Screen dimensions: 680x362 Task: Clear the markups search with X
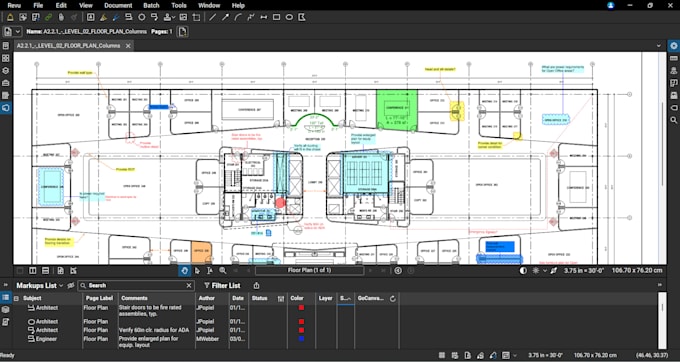click(x=189, y=285)
